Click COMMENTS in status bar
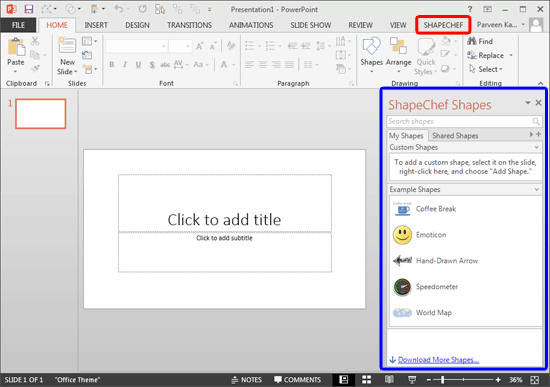Image resolution: width=550 pixels, height=387 pixels. coord(297,380)
